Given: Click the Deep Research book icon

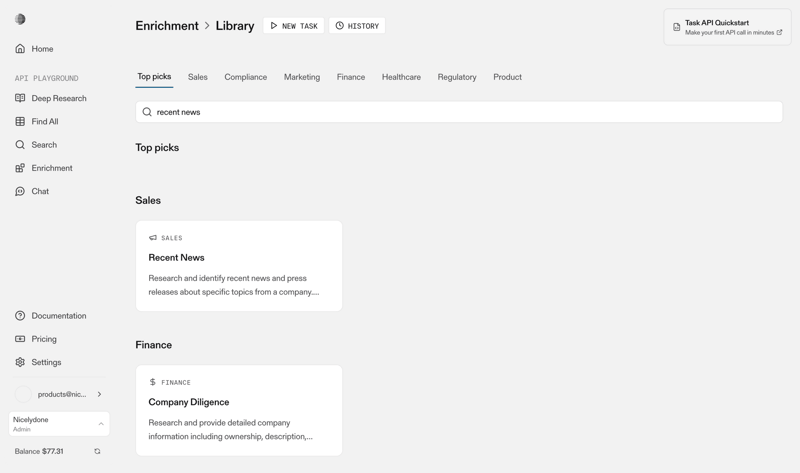Looking at the screenshot, I should (20, 98).
